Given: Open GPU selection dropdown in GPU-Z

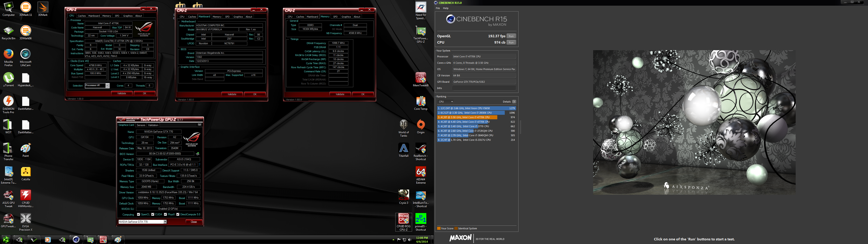Looking at the screenshot, I should tap(165, 222).
